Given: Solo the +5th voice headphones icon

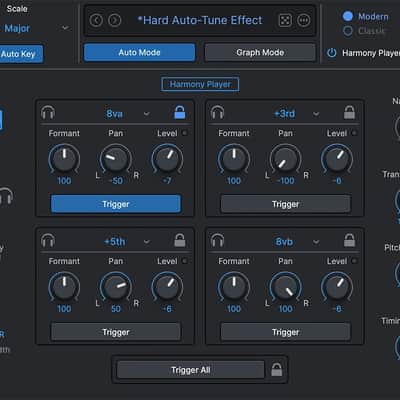Looking at the screenshot, I should (x=48, y=240).
